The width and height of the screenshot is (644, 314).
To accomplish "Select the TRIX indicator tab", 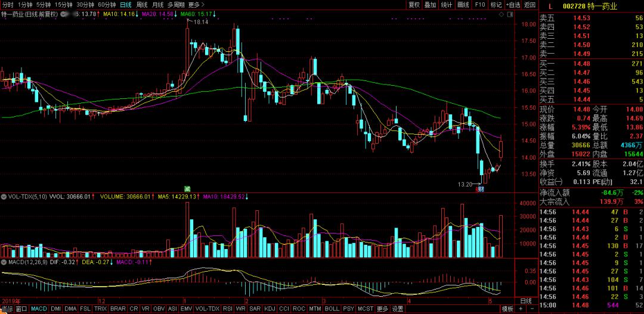I will (x=101, y=309).
